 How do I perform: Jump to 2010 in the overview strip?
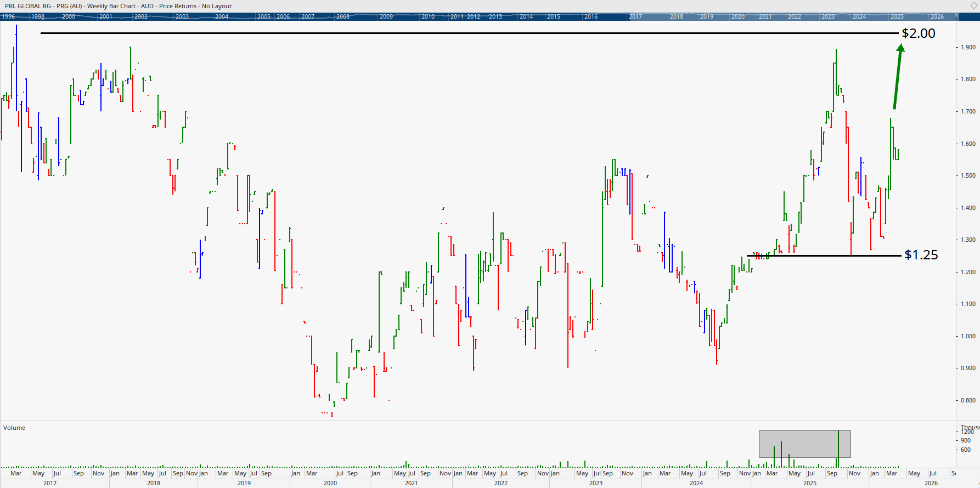428,16
